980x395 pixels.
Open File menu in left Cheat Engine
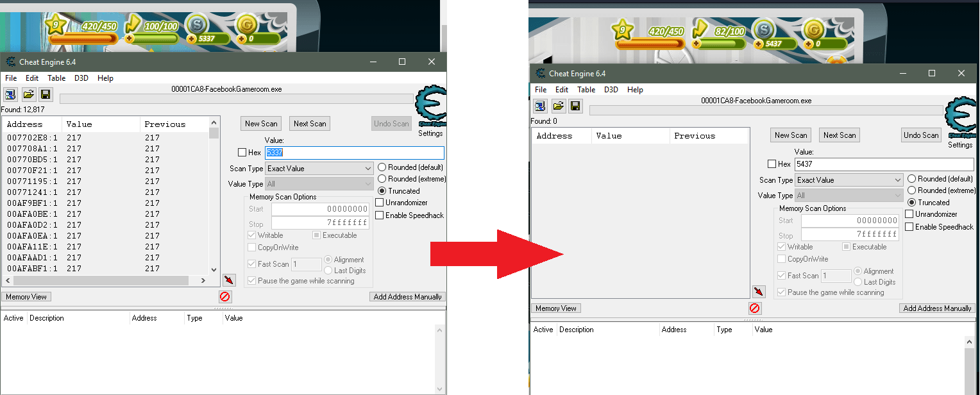(11, 78)
